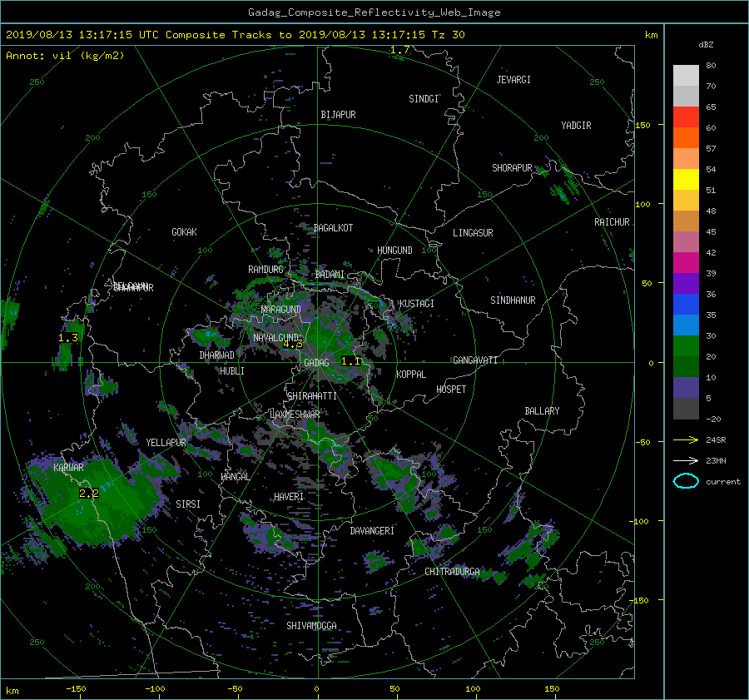Click the GADAG radar site label
The height and width of the screenshot is (700, 749).
[316, 363]
